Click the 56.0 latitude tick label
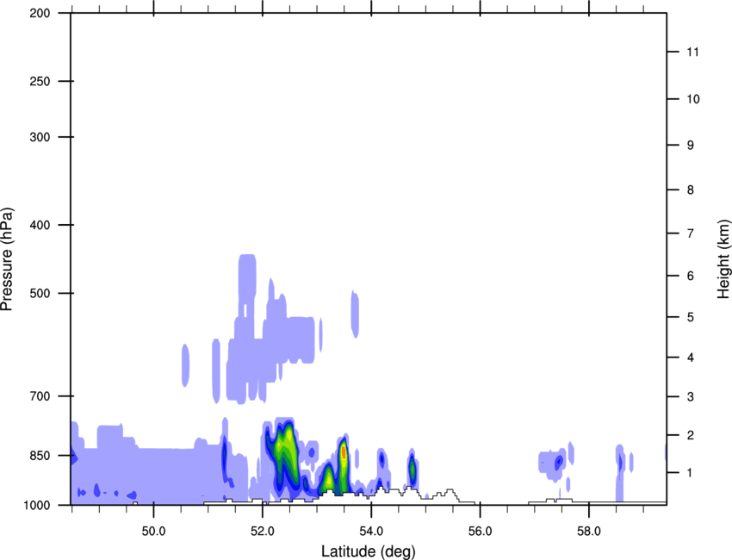The image size is (732, 560). [x=481, y=532]
